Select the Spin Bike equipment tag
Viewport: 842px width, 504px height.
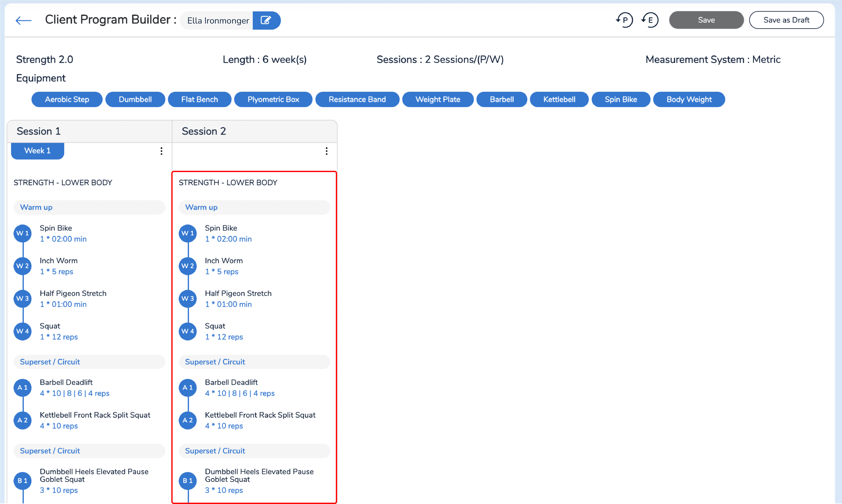[x=621, y=100]
